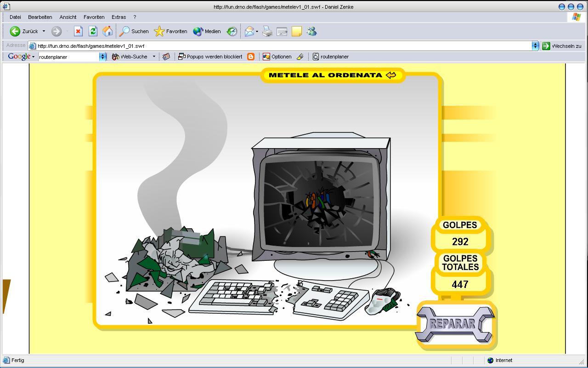Open the Messenger people icon
588x368 pixels.
312,31
